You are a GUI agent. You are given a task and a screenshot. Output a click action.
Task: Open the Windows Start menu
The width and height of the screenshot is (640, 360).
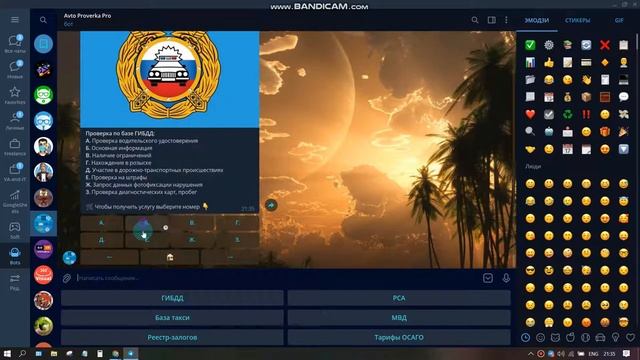click(x=7, y=353)
